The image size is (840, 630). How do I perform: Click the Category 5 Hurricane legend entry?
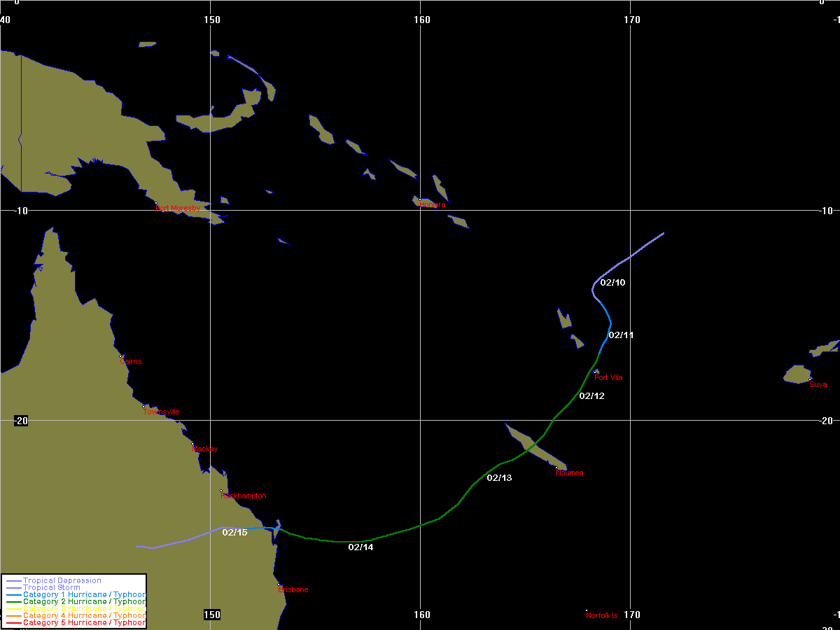click(x=84, y=622)
